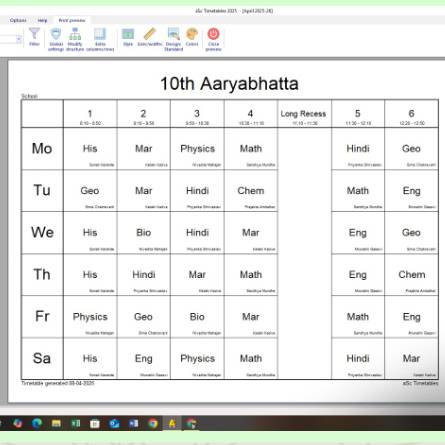The height and width of the screenshot is (445, 445).
Task: Click the Modify structure icon
Action: point(75,39)
